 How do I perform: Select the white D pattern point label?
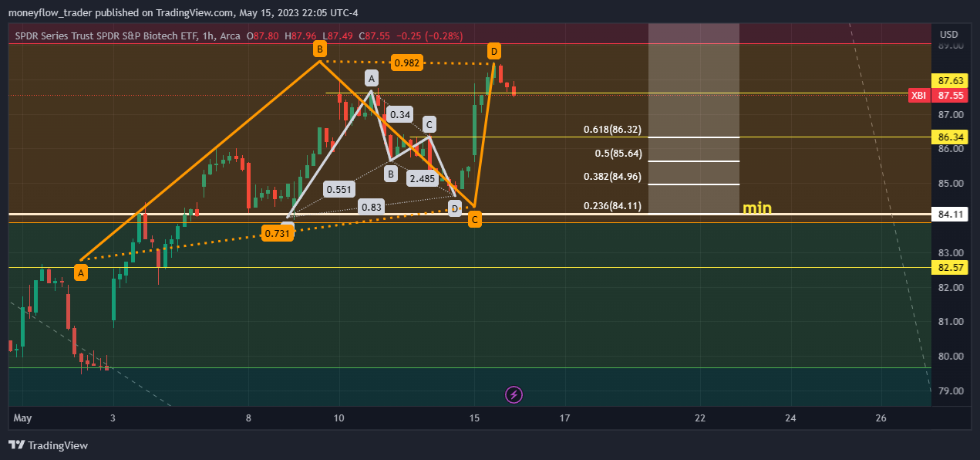(x=455, y=208)
